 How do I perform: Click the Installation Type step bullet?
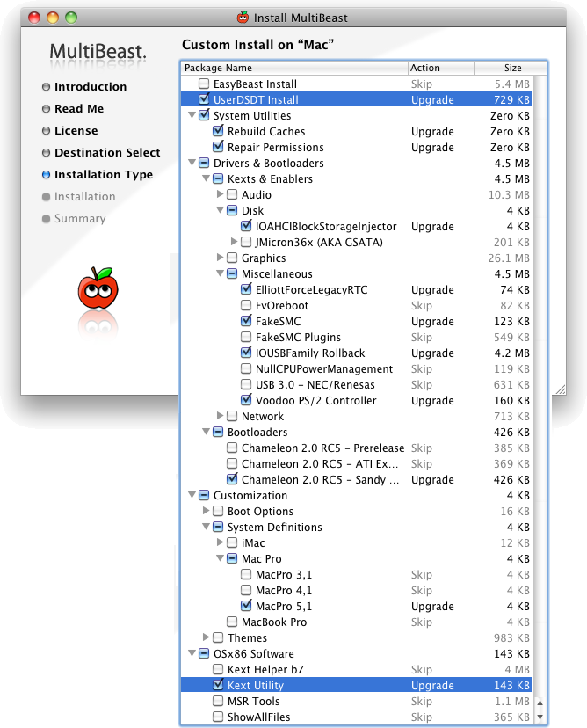pyautogui.click(x=46, y=175)
